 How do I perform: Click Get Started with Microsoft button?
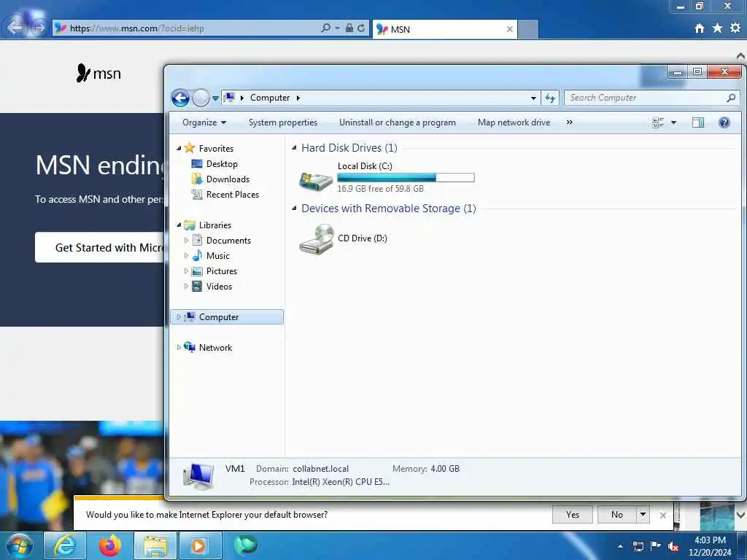point(99,247)
